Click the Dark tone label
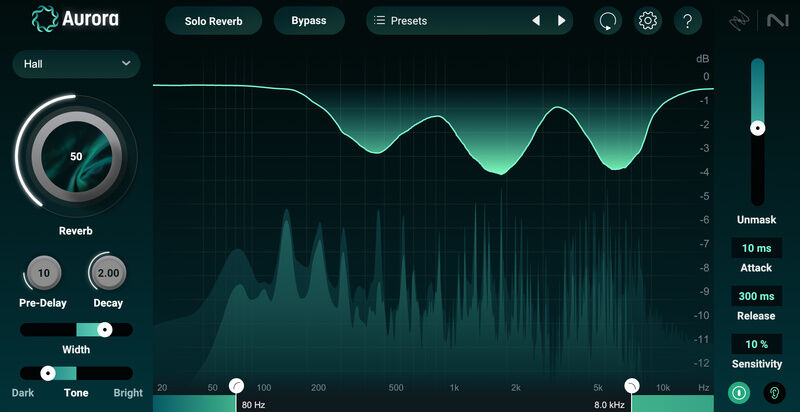 click(x=22, y=393)
